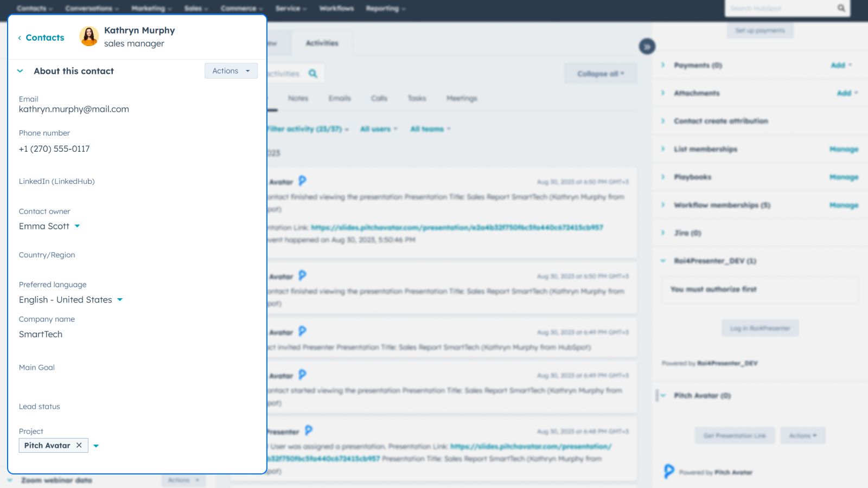Open the Reporting menu
The image size is (868, 488).
(x=385, y=8)
